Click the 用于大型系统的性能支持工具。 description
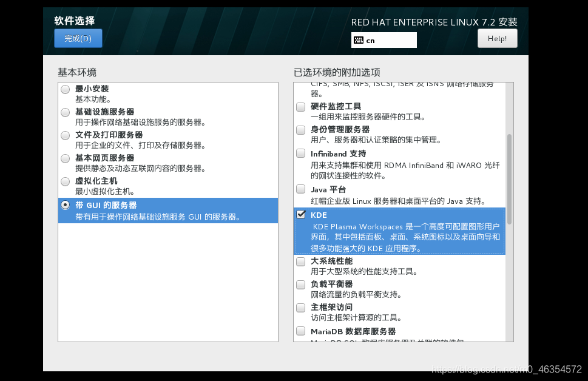The height and width of the screenshot is (381, 588). (364, 272)
